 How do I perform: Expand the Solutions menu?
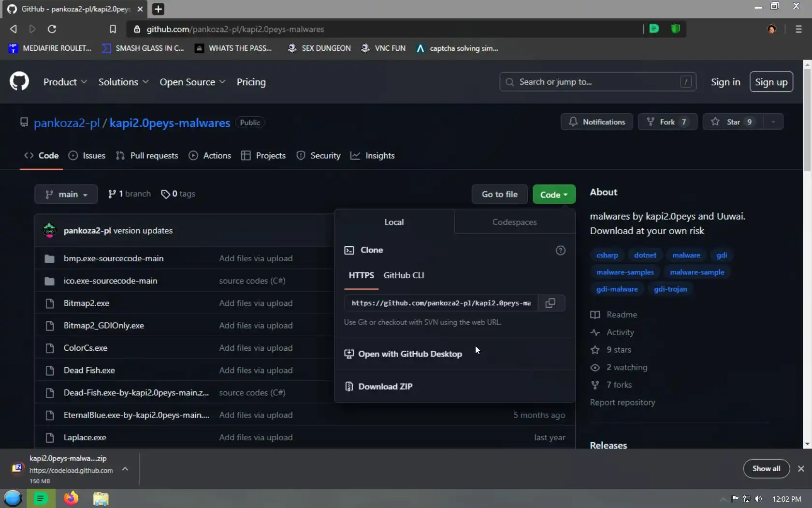click(123, 82)
